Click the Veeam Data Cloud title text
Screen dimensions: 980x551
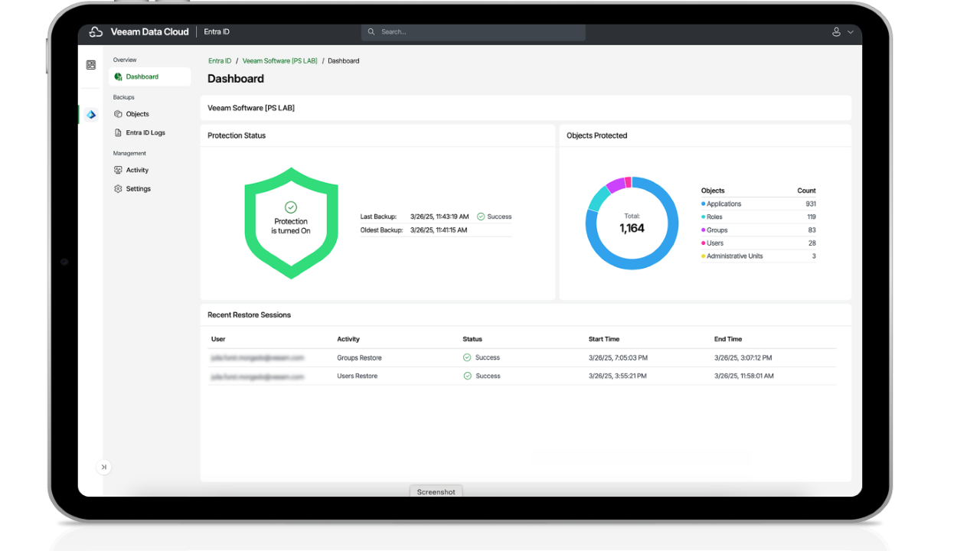[x=150, y=32]
